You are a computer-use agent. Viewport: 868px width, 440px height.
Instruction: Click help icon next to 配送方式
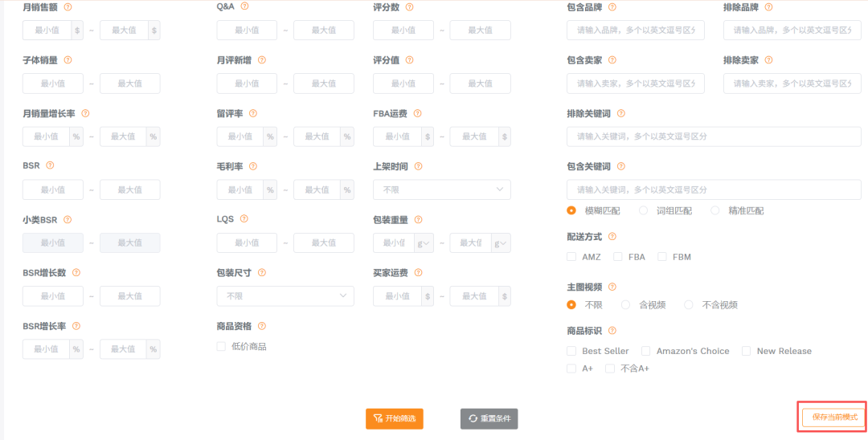[612, 236]
